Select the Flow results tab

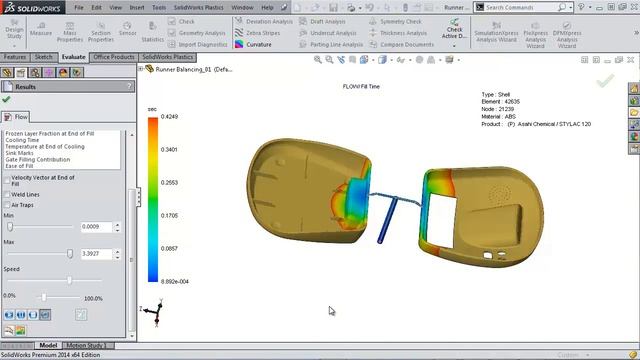(16, 117)
